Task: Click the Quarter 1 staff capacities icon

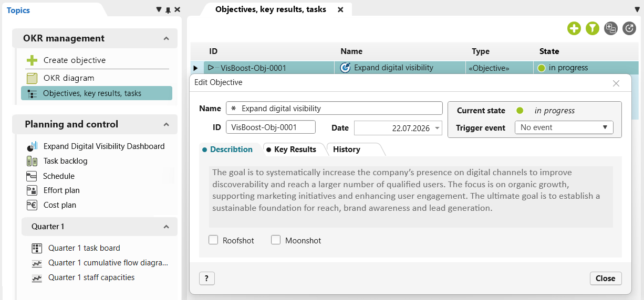Action: (x=37, y=277)
